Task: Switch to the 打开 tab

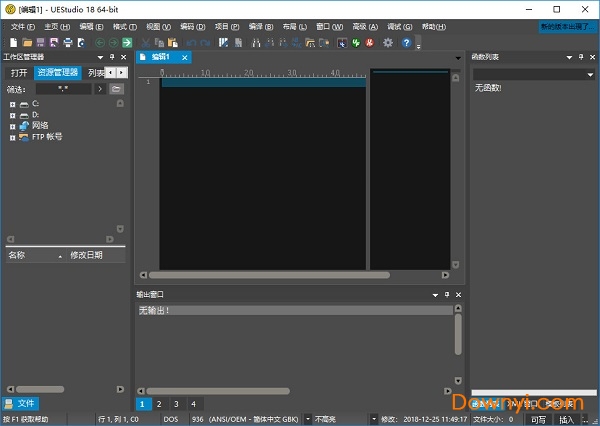Action: [19, 72]
